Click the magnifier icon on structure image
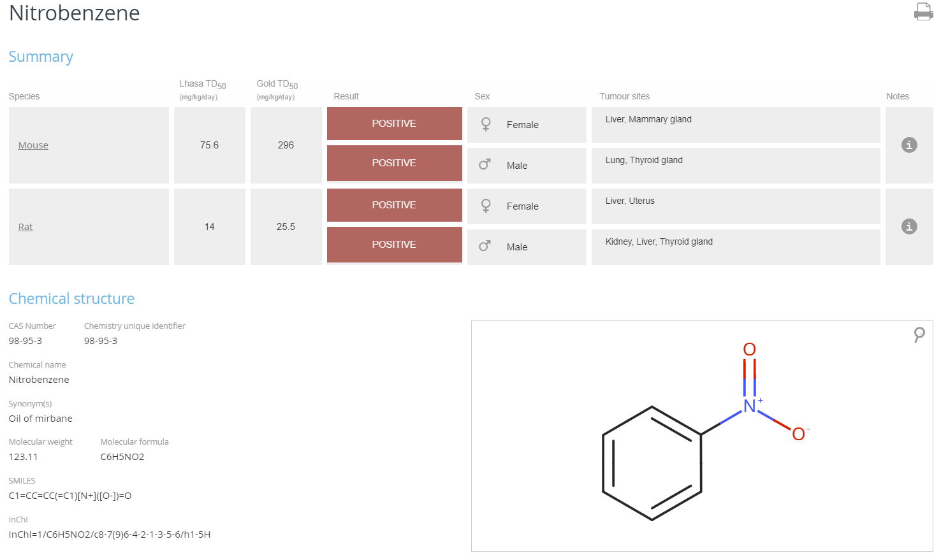Viewport: 941px width, 560px height. click(x=919, y=334)
